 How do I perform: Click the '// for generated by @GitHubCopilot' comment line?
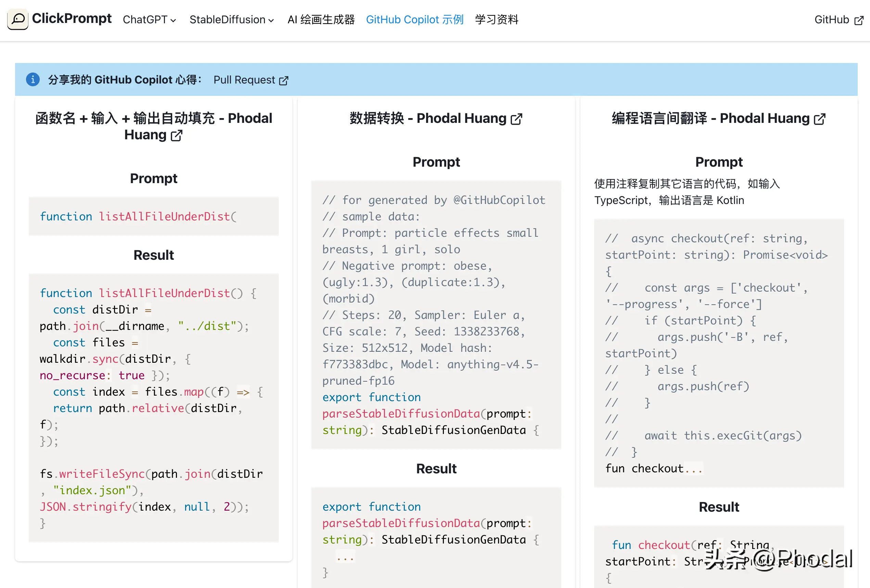coord(434,200)
